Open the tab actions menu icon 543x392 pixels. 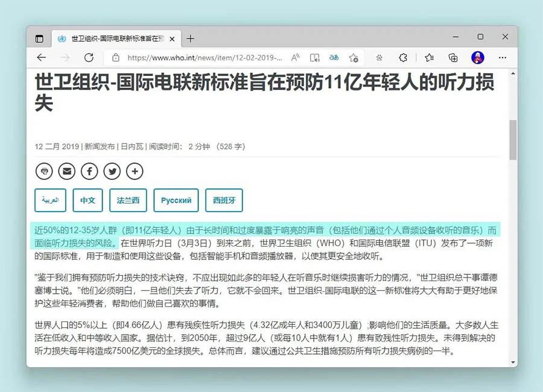coord(39,39)
